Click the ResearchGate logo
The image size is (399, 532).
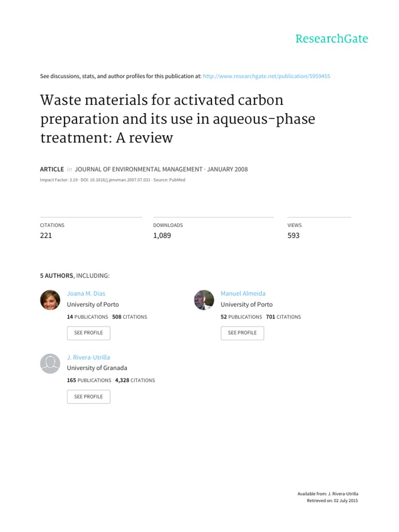[x=331, y=38]
